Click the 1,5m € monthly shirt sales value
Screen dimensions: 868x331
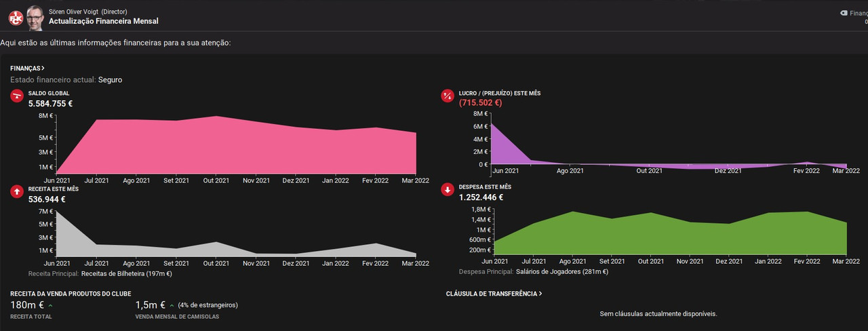(151, 305)
